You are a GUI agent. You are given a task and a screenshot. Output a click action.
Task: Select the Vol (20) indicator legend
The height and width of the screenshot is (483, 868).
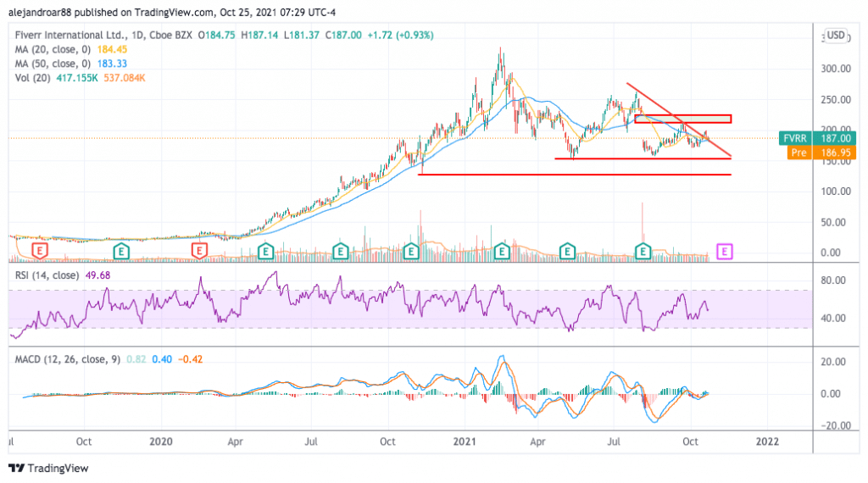tap(33, 78)
